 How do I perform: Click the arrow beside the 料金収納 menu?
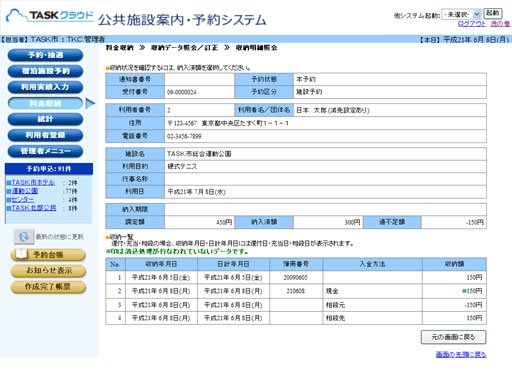click(x=90, y=103)
